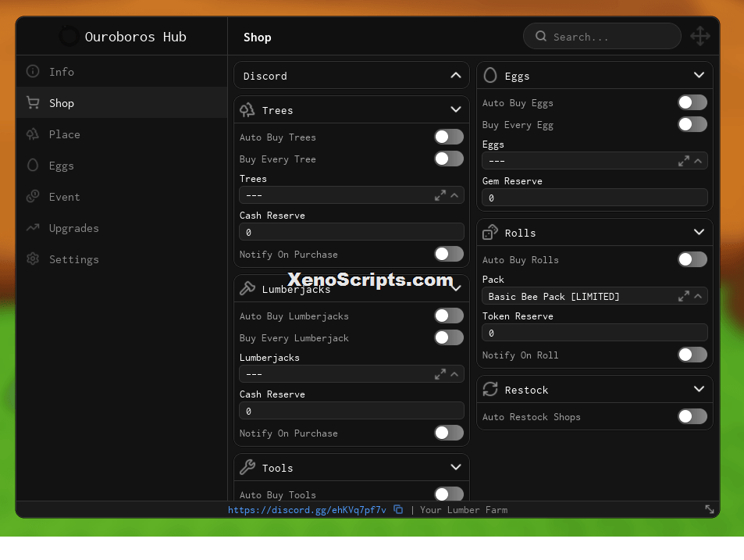Click the Search input field
This screenshot has width=744, height=560.
click(602, 36)
